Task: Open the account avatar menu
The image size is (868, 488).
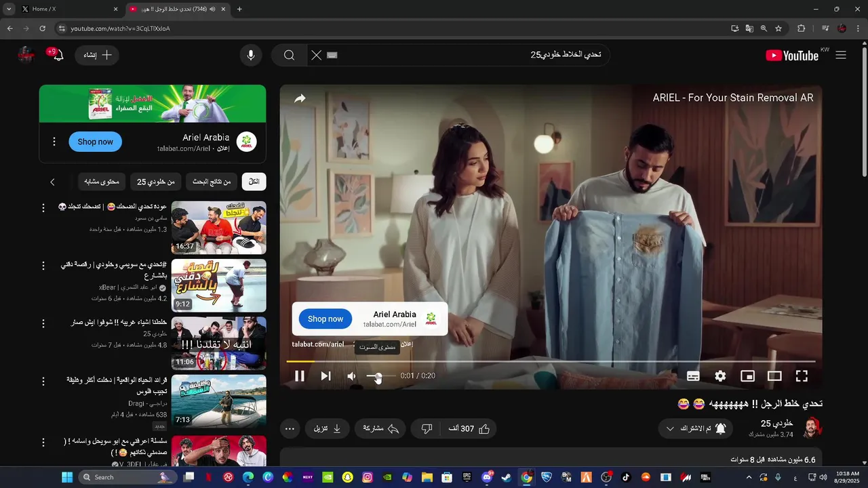Action: pos(26,56)
